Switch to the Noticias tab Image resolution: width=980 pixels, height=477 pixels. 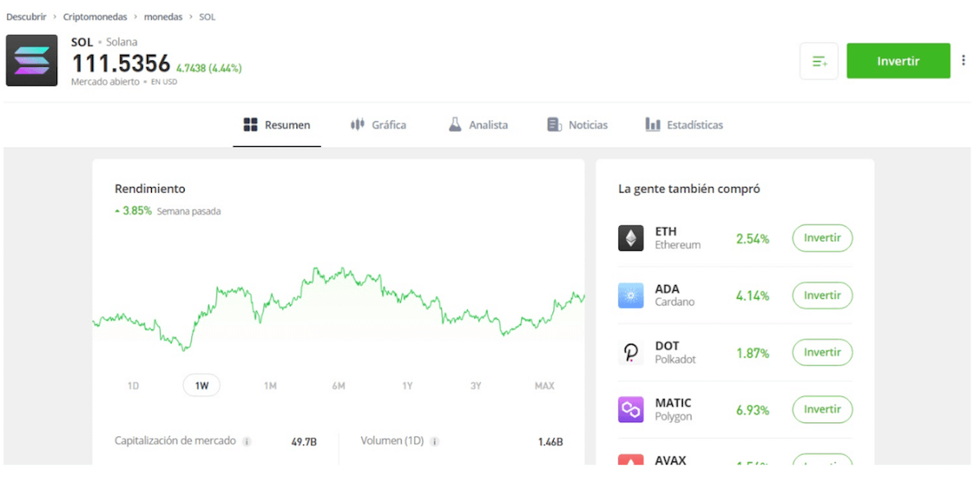577,124
